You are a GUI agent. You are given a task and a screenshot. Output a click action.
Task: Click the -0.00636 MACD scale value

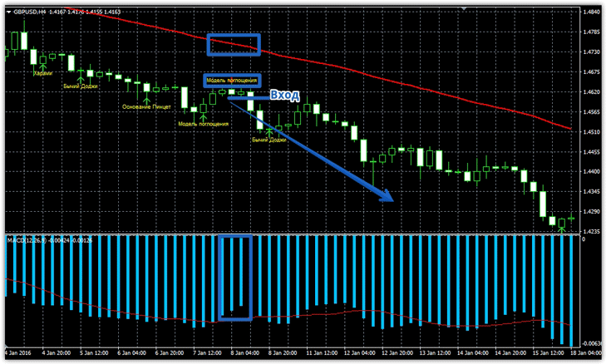591,342
